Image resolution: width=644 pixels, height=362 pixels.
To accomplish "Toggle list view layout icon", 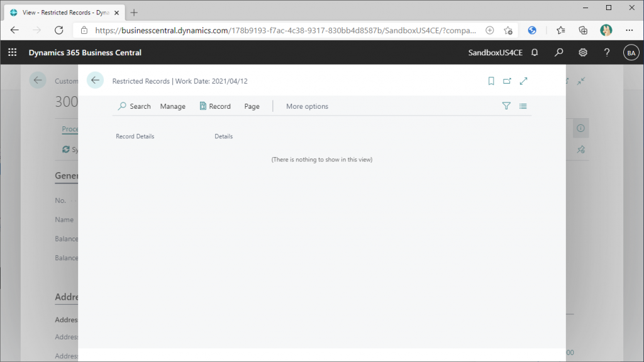I will point(523,106).
